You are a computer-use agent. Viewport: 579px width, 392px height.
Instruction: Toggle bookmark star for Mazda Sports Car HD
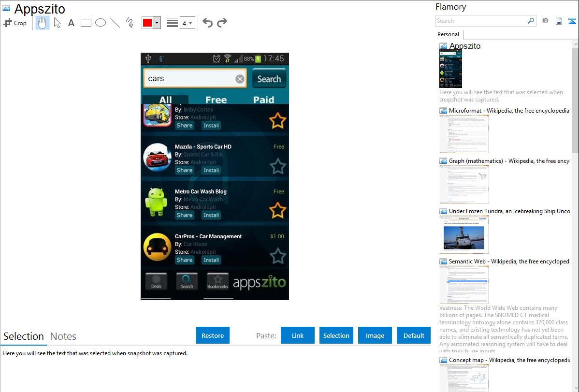click(277, 166)
